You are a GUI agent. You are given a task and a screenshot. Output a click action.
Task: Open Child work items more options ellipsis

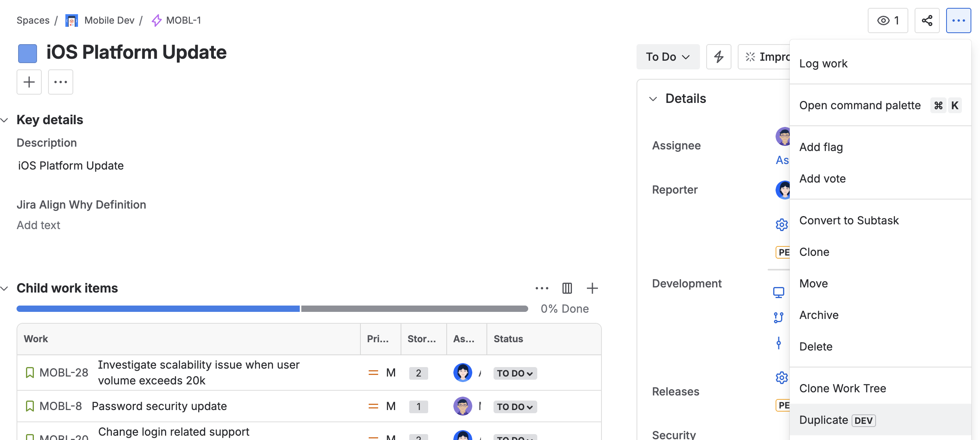(542, 288)
